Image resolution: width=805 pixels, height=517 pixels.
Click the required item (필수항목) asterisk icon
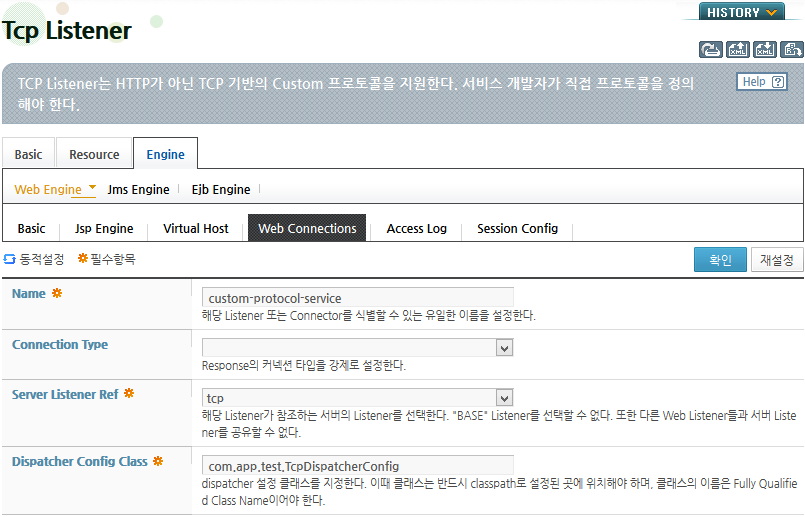(x=82, y=258)
